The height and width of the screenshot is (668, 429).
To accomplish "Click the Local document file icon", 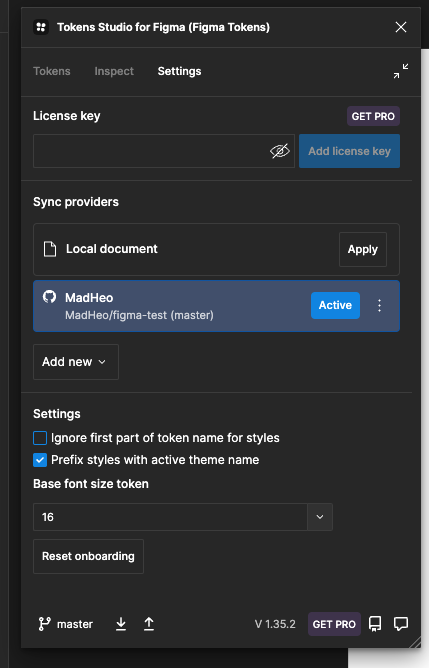I will click(50, 249).
